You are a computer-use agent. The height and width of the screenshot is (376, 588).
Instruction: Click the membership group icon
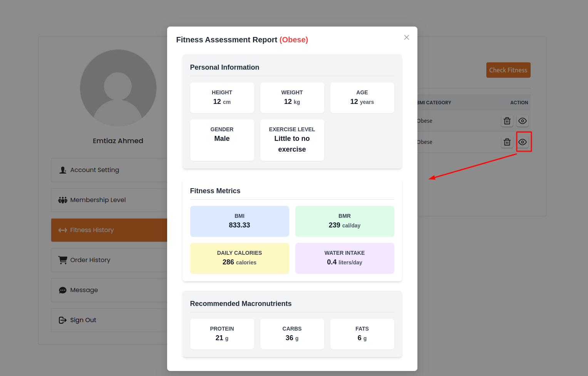(63, 200)
